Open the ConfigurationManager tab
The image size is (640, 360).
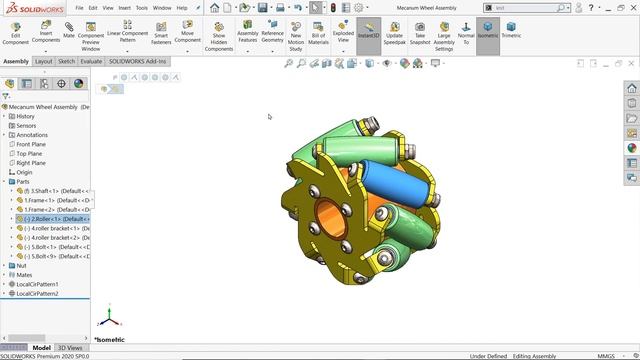pos(44,84)
